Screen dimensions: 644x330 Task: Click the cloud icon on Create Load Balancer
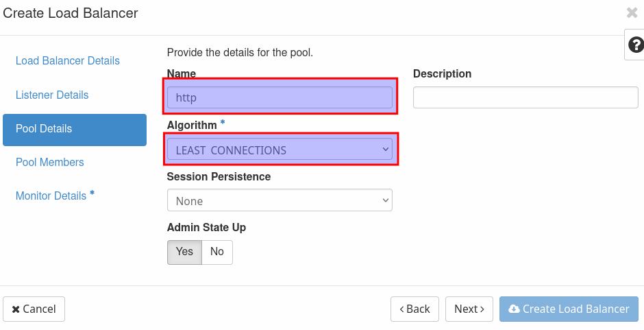514,309
